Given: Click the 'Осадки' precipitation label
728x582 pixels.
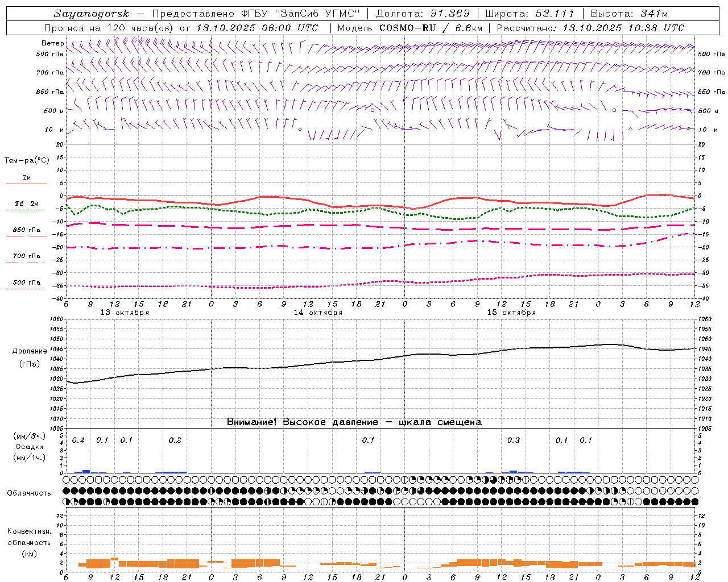Looking at the screenshot, I should (x=29, y=447).
